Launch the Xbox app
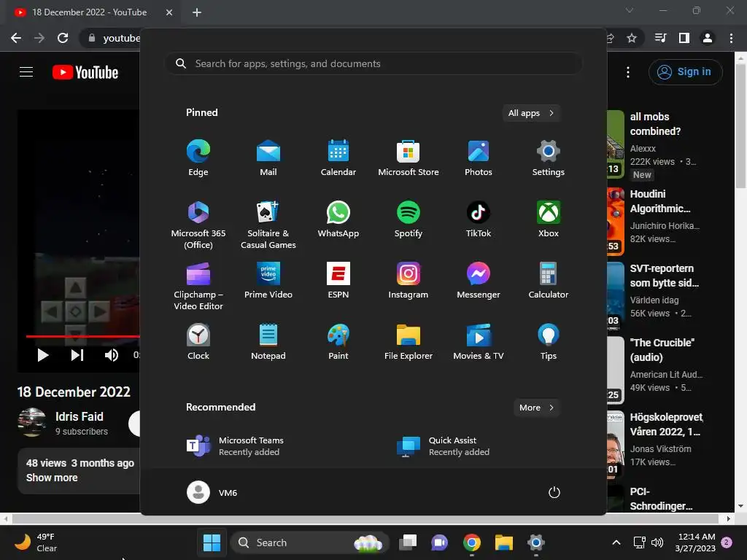Image resolution: width=747 pixels, height=560 pixels. (549, 219)
